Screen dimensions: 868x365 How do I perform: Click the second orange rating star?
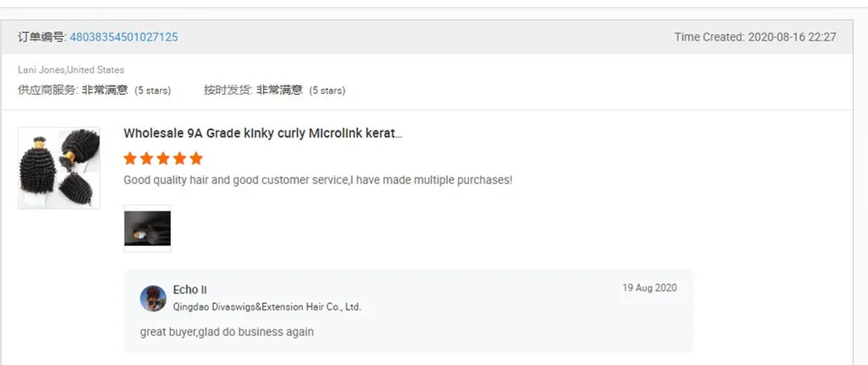(x=147, y=159)
